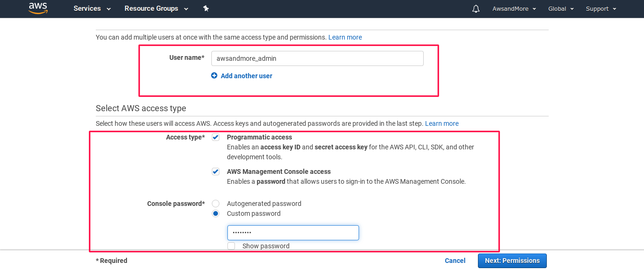Toggle AWS Management Console access checkbox

(x=216, y=172)
